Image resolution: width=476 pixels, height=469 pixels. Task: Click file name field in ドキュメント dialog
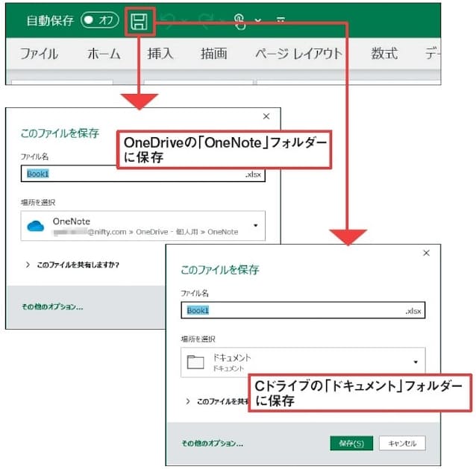tap(291, 310)
